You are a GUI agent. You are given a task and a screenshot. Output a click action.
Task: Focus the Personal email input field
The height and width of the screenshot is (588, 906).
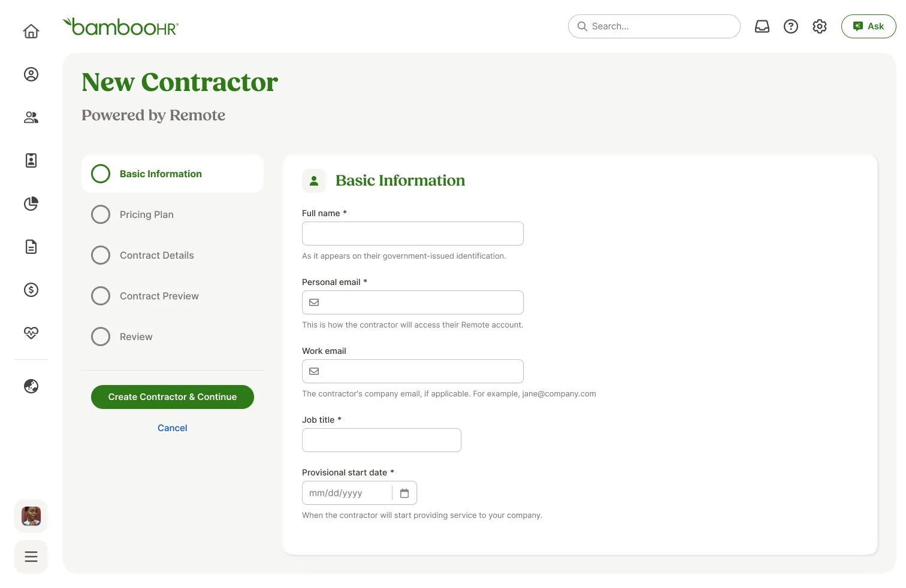click(413, 302)
